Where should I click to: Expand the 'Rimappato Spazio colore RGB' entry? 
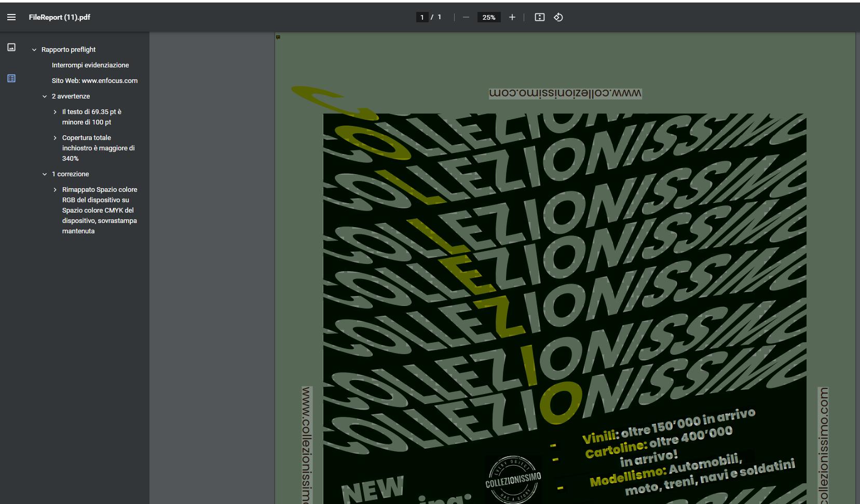point(55,190)
